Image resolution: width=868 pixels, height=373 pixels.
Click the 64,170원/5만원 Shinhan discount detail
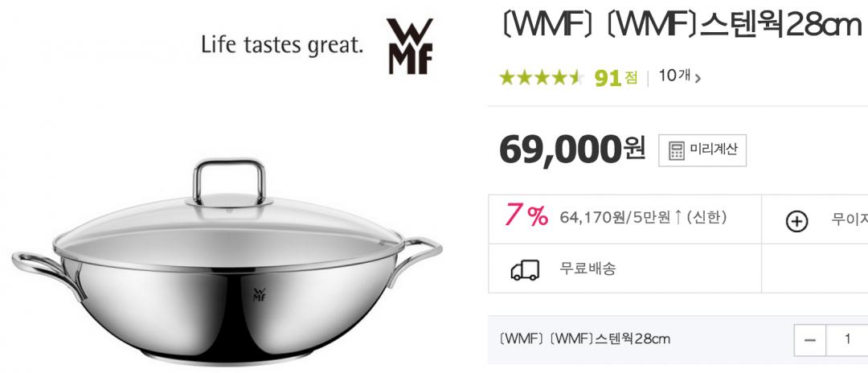(x=643, y=218)
